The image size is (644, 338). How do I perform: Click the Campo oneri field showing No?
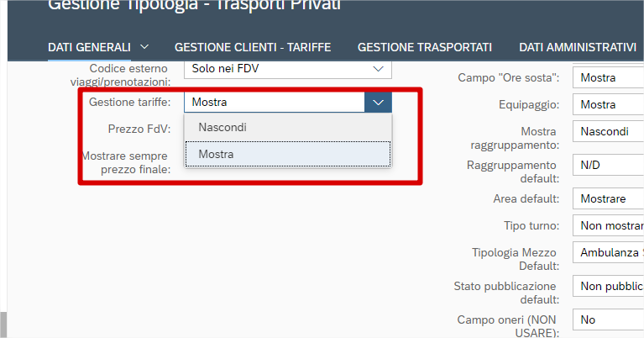[x=608, y=320]
